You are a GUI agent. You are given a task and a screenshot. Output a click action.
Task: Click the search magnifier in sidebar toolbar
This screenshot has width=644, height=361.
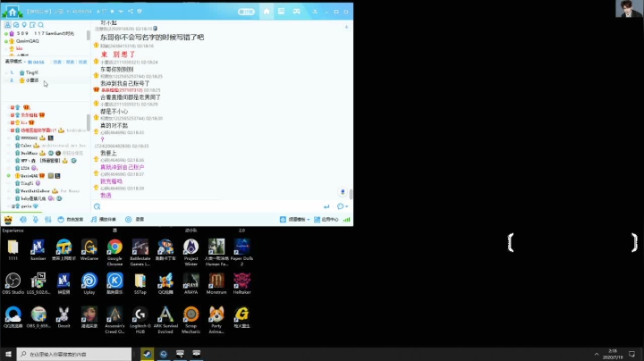tap(40, 25)
